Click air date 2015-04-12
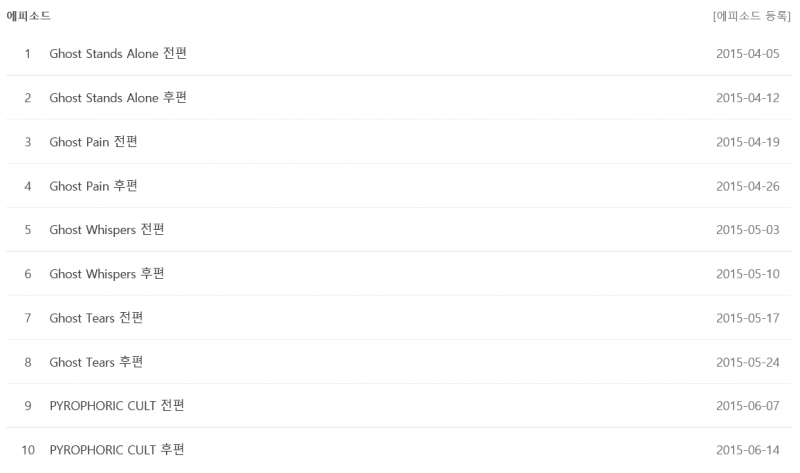This screenshot has width=800, height=473. [747, 98]
